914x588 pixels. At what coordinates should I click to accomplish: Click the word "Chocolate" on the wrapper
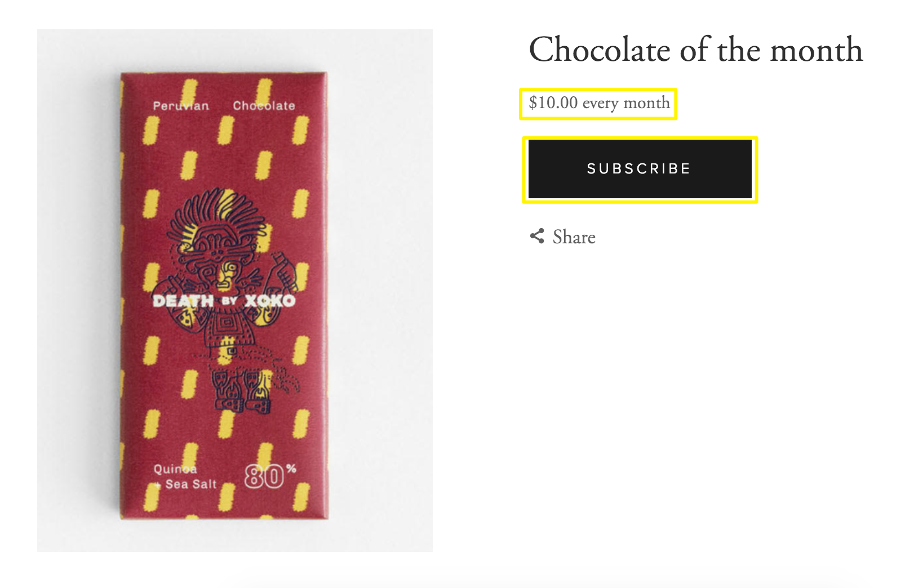(264, 106)
